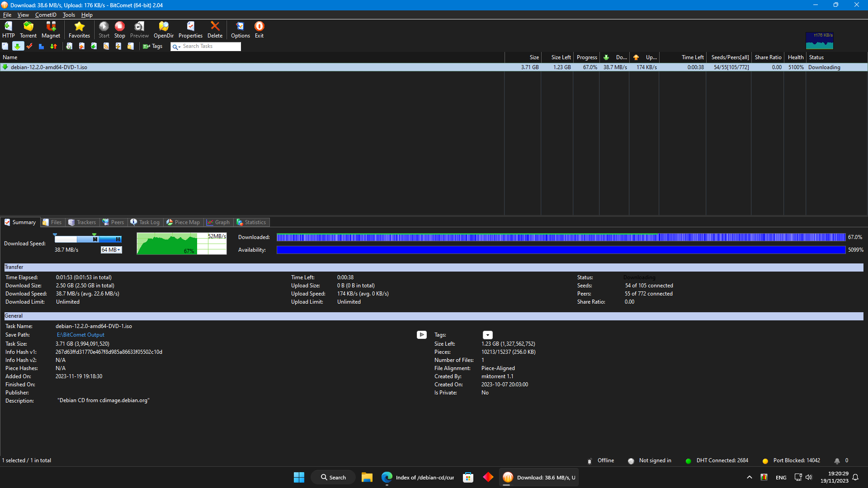
Task: Open Windows Start menu
Action: pos(299,477)
